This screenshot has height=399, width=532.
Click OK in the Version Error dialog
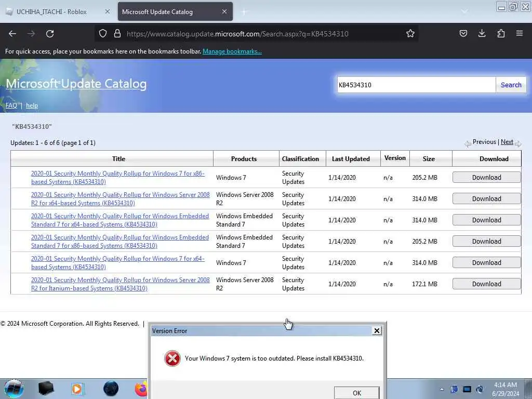(x=356, y=393)
